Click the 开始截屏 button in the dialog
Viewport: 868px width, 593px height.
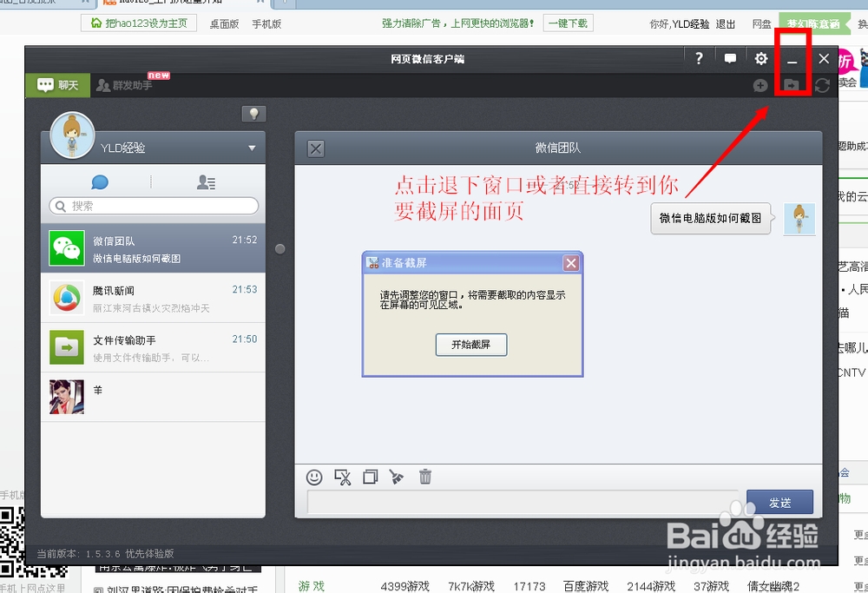pos(470,345)
